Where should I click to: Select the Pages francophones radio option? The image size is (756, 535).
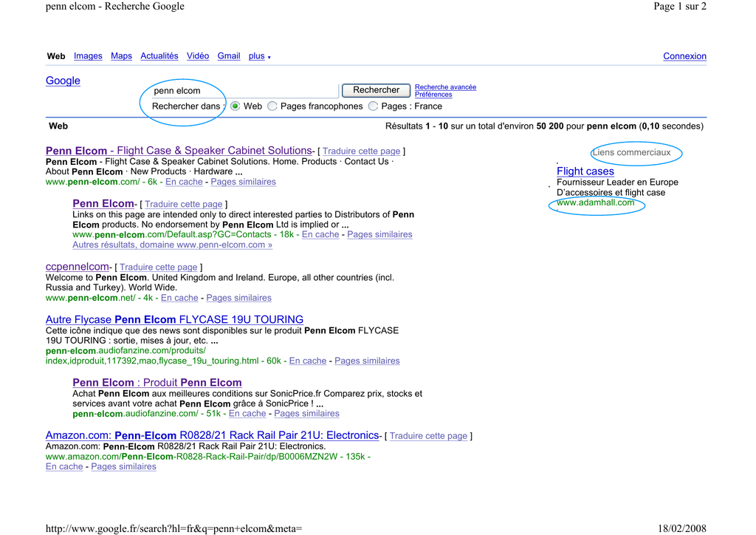pos(272,106)
